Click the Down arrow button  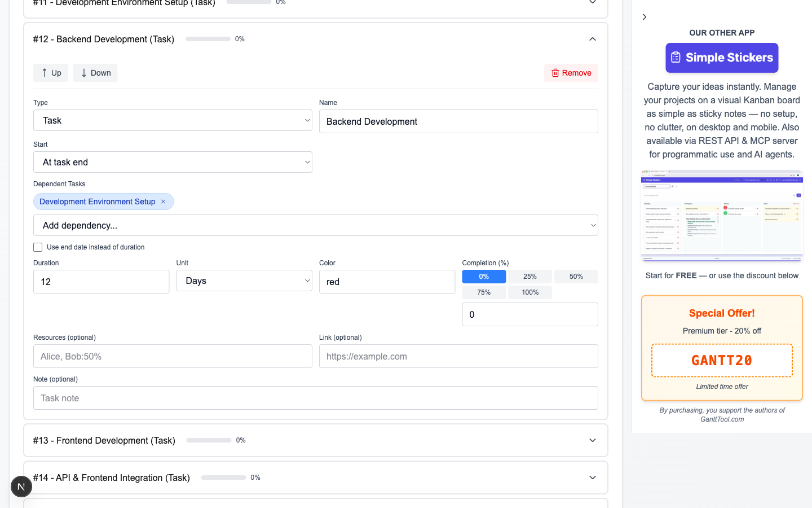(x=95, y=73)
